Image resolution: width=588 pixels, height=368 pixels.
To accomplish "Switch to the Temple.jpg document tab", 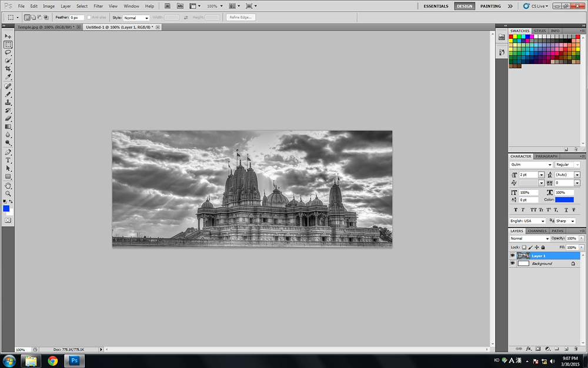I will coord(45,27).
